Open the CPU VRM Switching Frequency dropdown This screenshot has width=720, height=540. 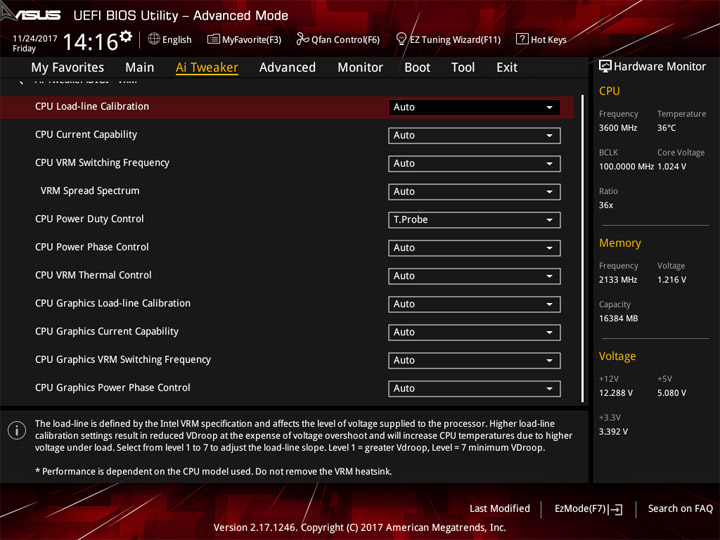(x=474, y=163)
